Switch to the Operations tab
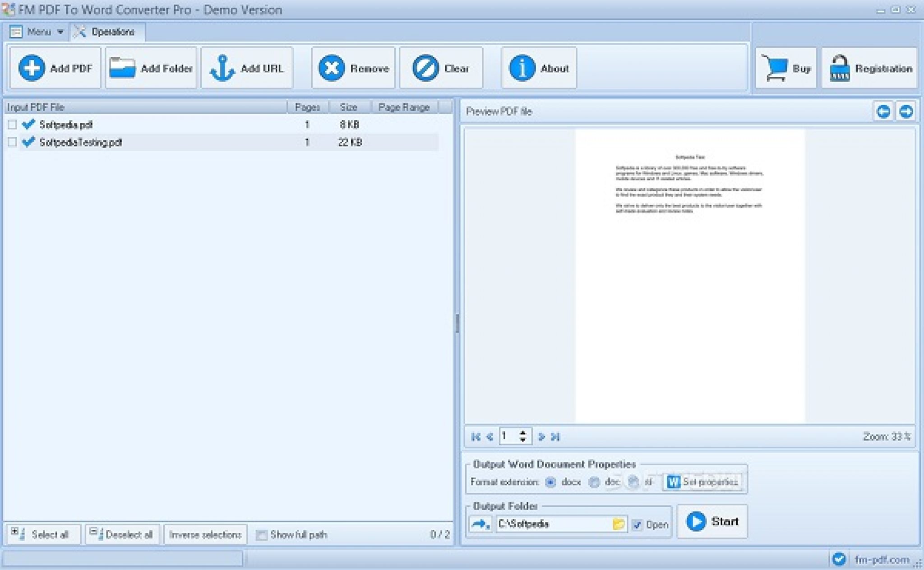The width and height of the screenshot is (924, 570). tap(107, 32)
